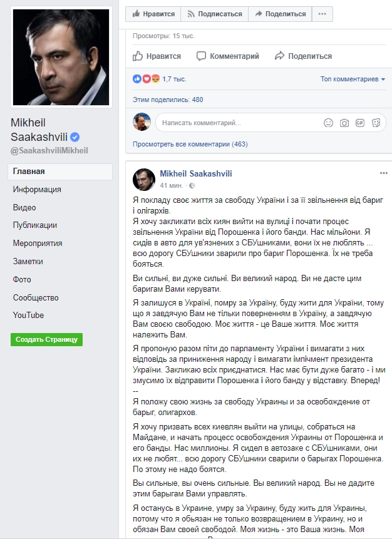Click Saakashvili's small post avatar

click(x=144, y=179)
